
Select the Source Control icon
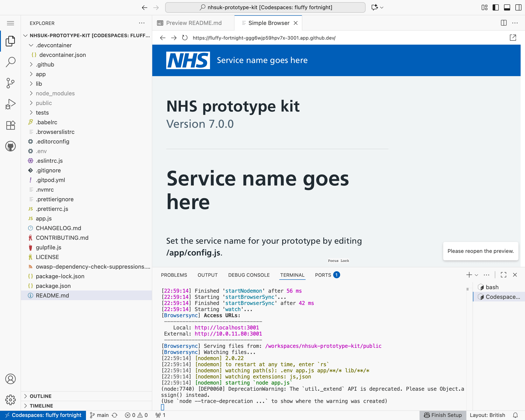(10, 83)
